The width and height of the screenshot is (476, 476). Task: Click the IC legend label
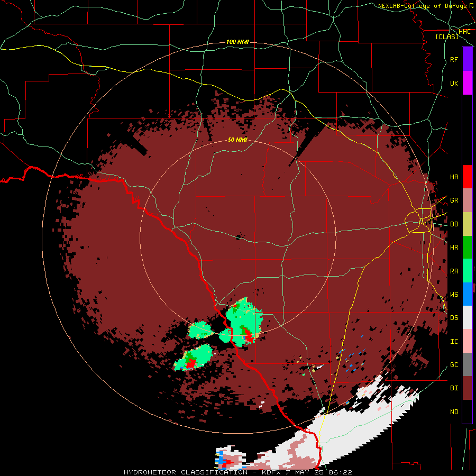(x=454, y=342)
